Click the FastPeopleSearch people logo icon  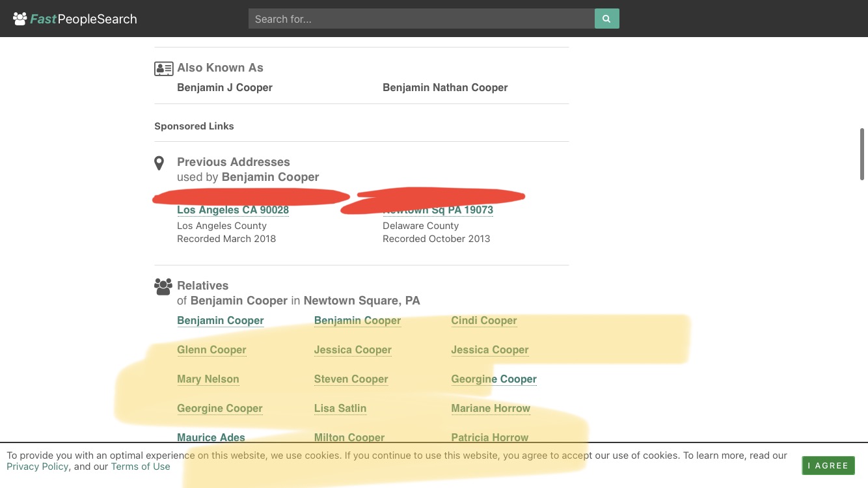pyautogui.click(x=20, y=19)
